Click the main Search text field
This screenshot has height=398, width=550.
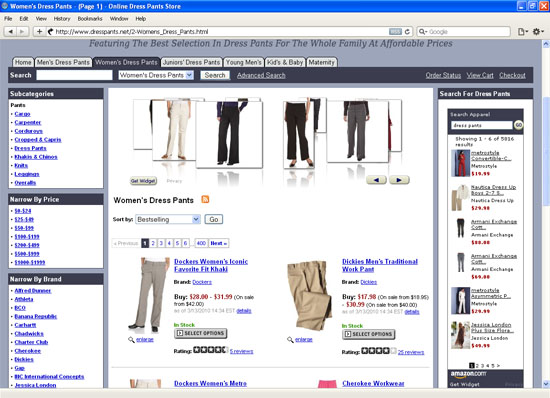click(x=74, y=75)
